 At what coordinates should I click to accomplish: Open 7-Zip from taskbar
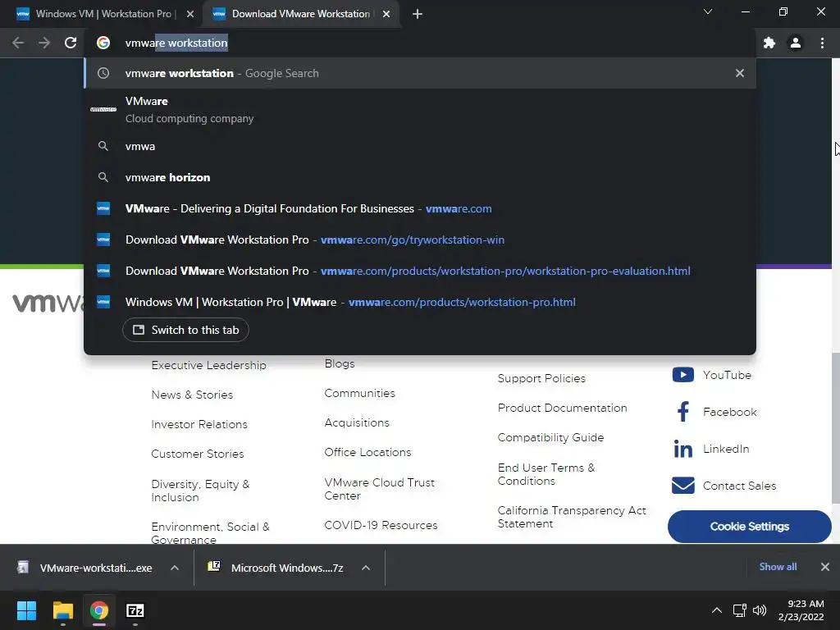[135, 610]
